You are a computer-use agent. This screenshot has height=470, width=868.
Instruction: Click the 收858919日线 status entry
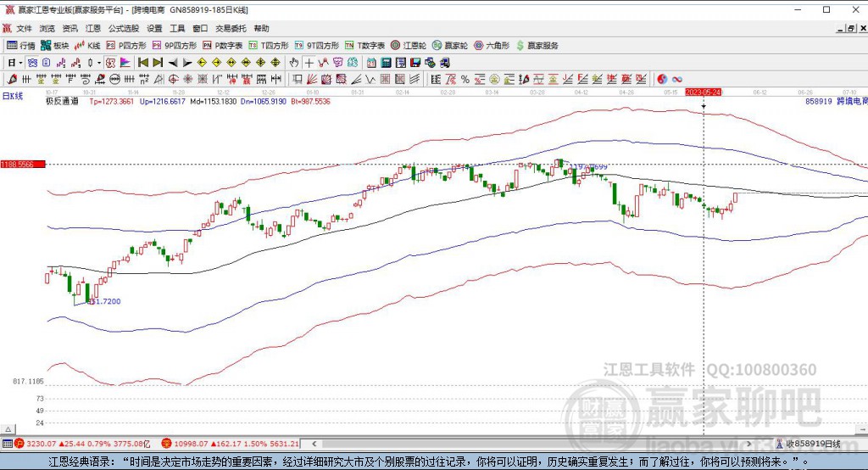click(808, 444)
